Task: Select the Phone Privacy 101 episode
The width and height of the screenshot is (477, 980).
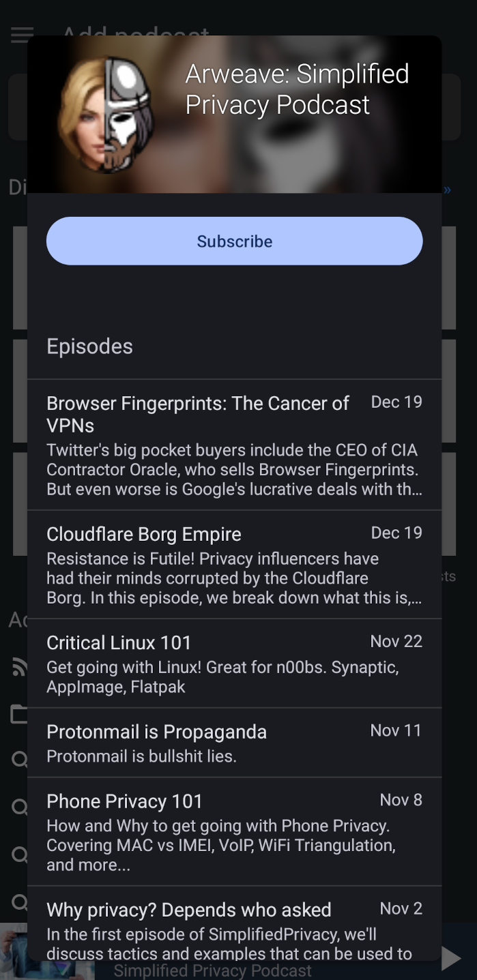Action: (125, 801)
